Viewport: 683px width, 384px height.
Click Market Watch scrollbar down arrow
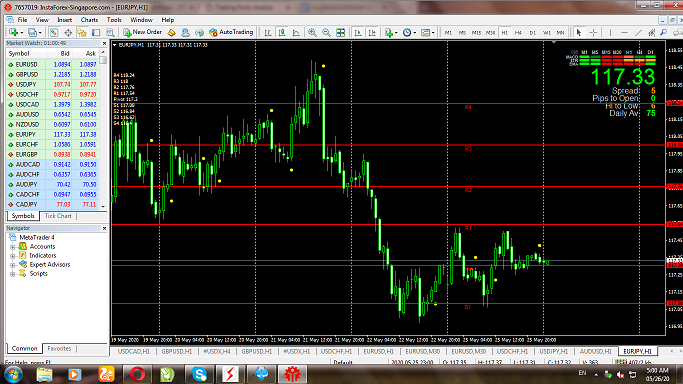coord(103,206)
